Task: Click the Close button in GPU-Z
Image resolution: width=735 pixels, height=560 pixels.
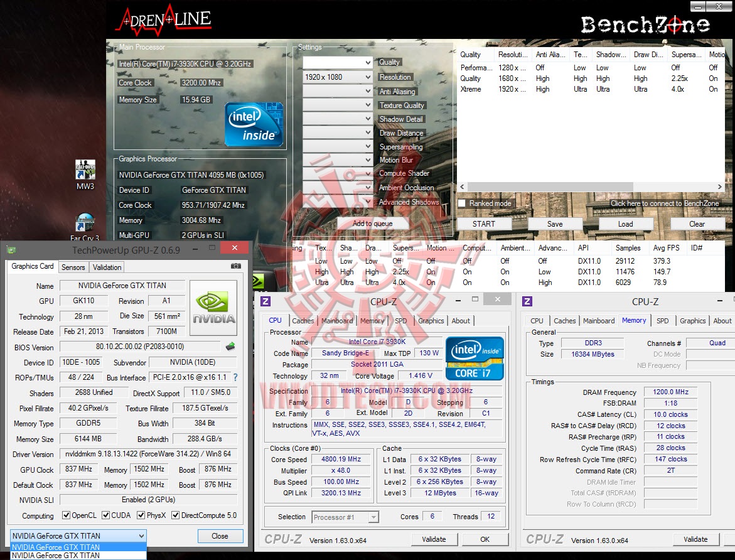Action: click(220, 536)
